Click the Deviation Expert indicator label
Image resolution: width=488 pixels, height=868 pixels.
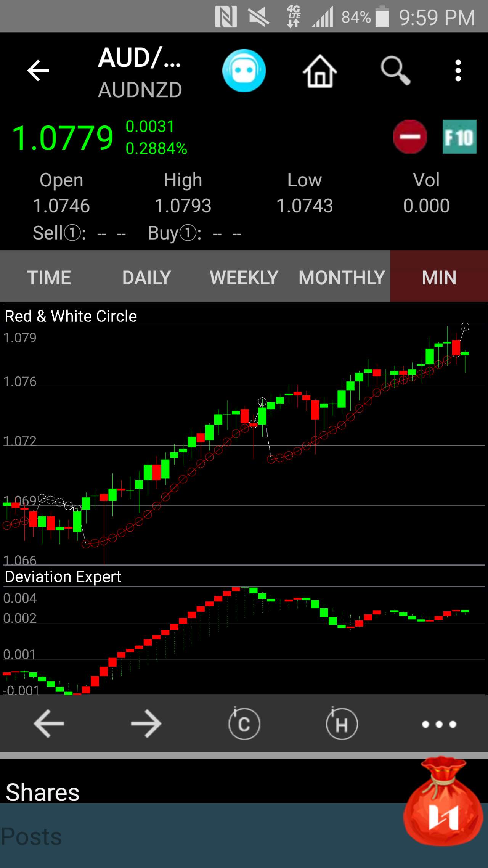click(63, 577)
